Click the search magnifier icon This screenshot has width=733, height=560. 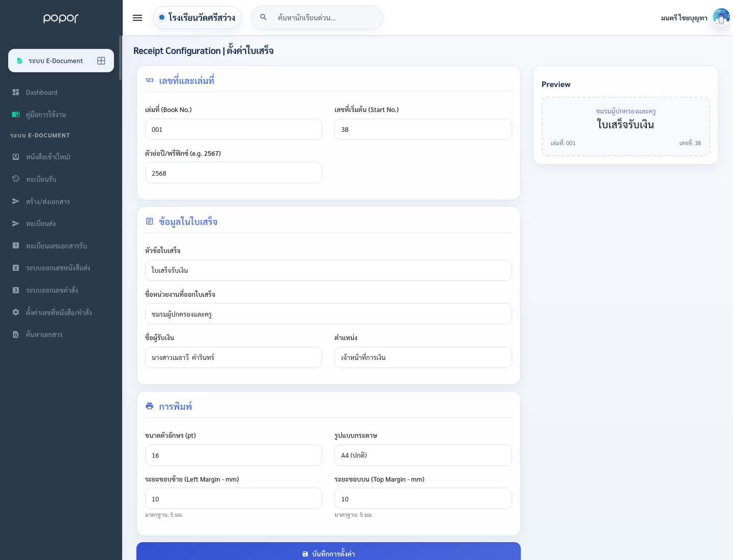(263, 17)
